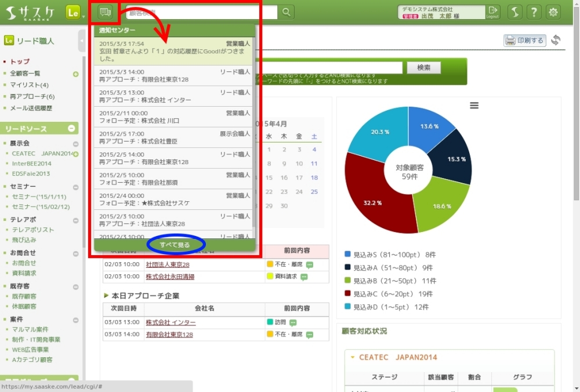580x392 pixels.
Task: Click the Logout icon
Action: coord(492,12)
